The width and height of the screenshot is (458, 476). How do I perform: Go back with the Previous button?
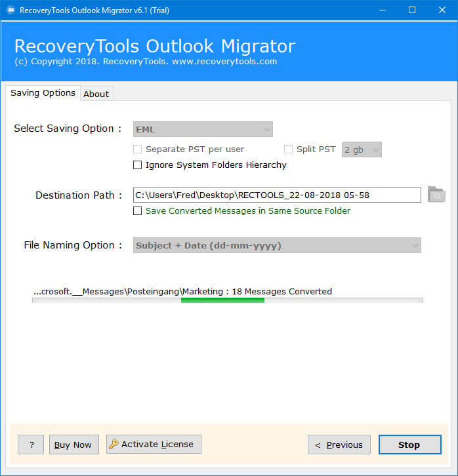click(339, 445)
